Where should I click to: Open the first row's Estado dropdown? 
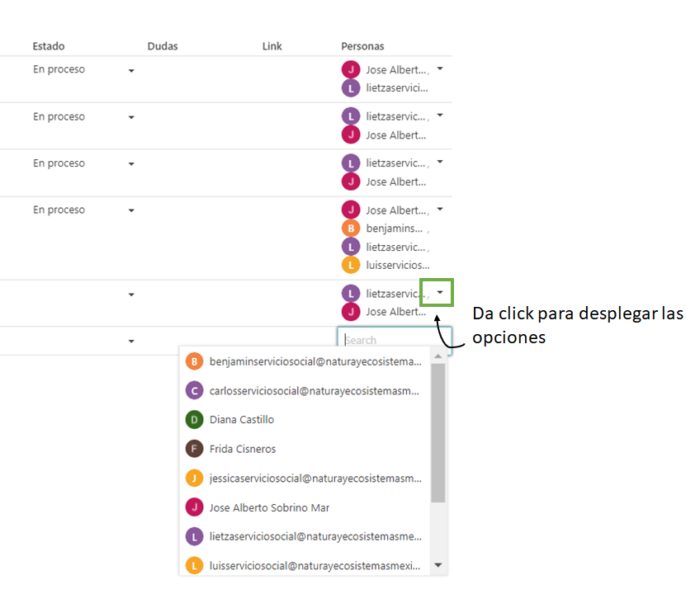click(130, 71)
